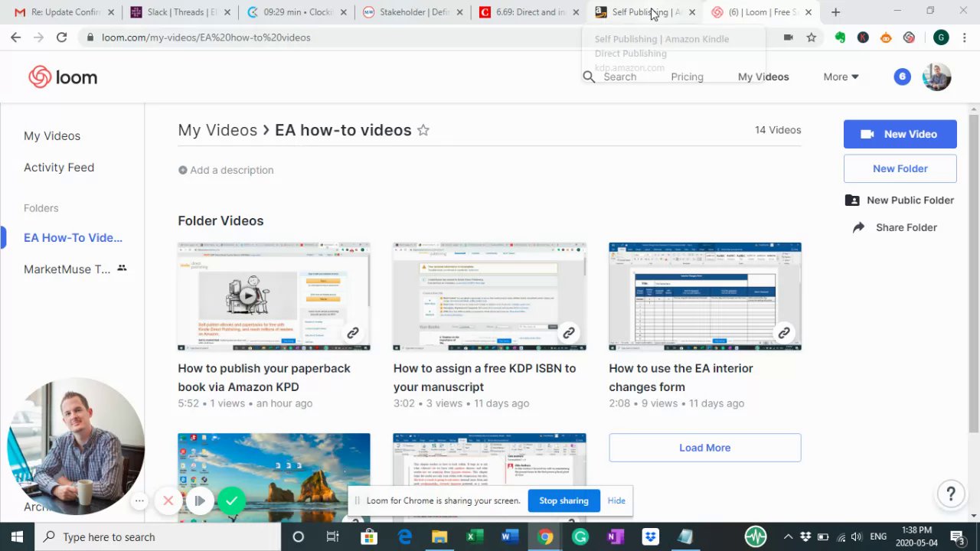Open Excel from the taskbar

coord(475,536)
